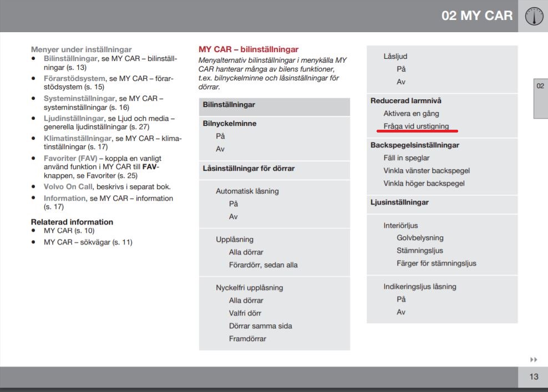Select Av under Indikeringsljus låsning
The image size is (548, 392).
coord(401,312)
